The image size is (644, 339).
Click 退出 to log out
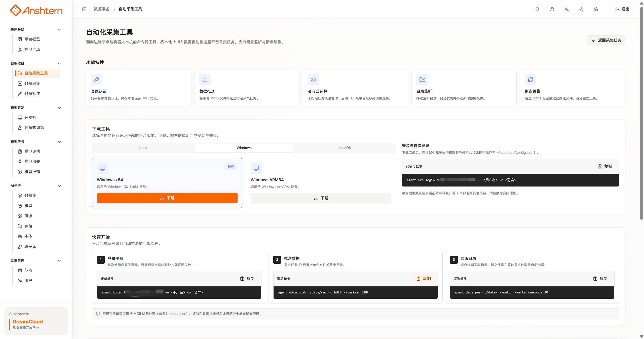(x=622, y=9)
